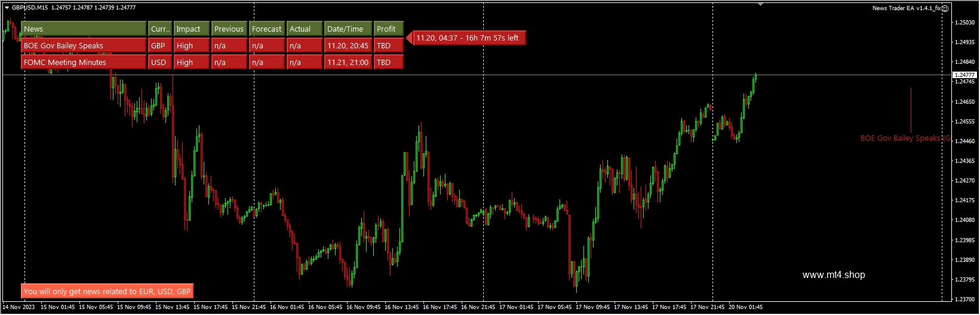Click the Curr.. column header

159,29
